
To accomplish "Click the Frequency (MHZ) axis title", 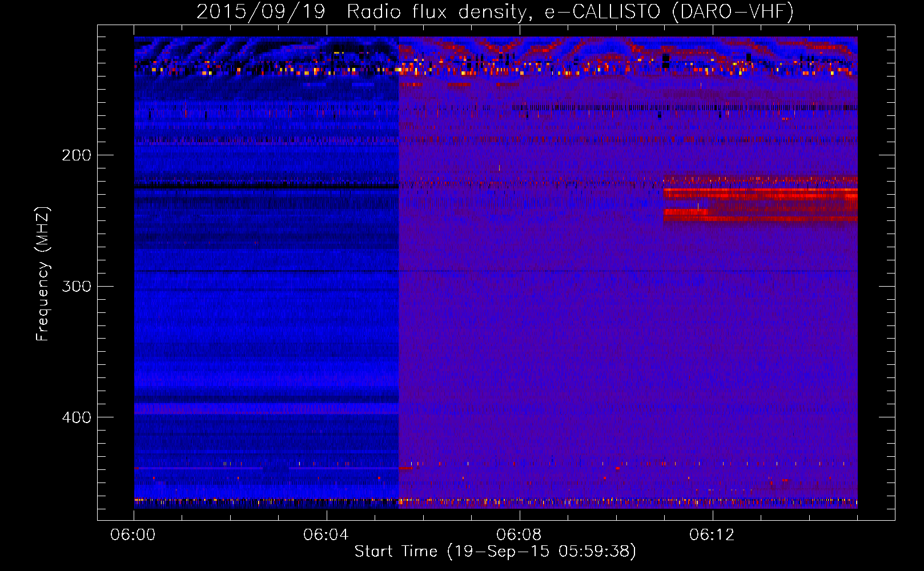I will 43,274.
